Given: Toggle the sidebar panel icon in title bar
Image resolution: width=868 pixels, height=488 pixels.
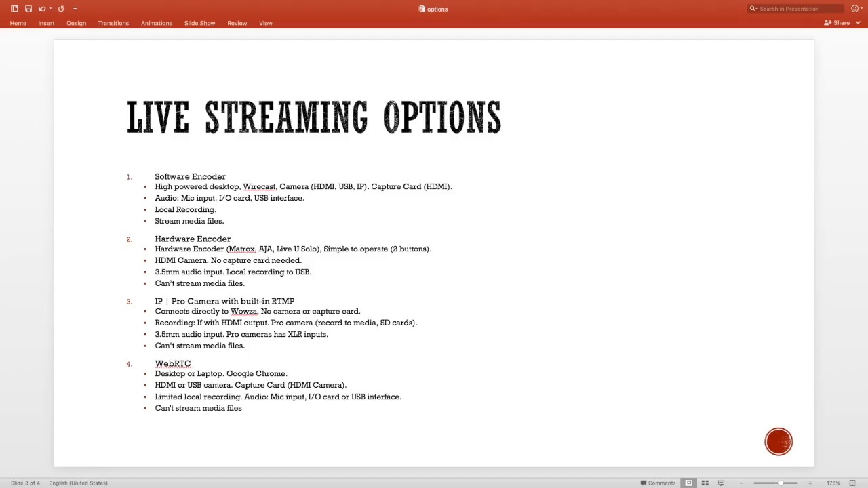Looking at the screenshot, I should pyautogui.click(x=14, y=9).
